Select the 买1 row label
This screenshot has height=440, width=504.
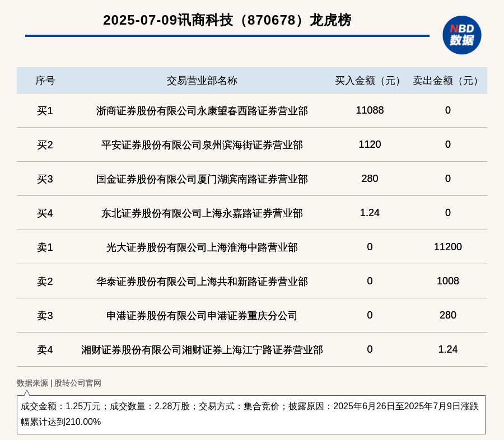pyautogui.click(x=45, y=111)
